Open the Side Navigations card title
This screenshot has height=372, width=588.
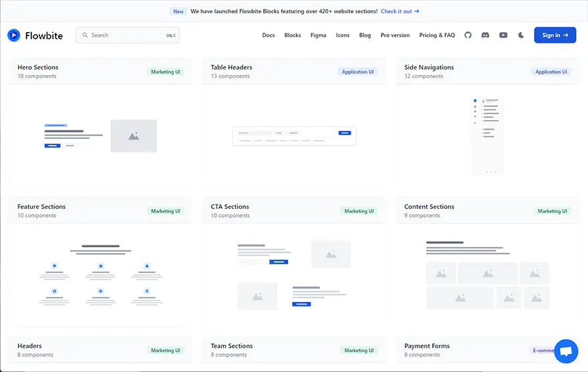coord(429,67)
